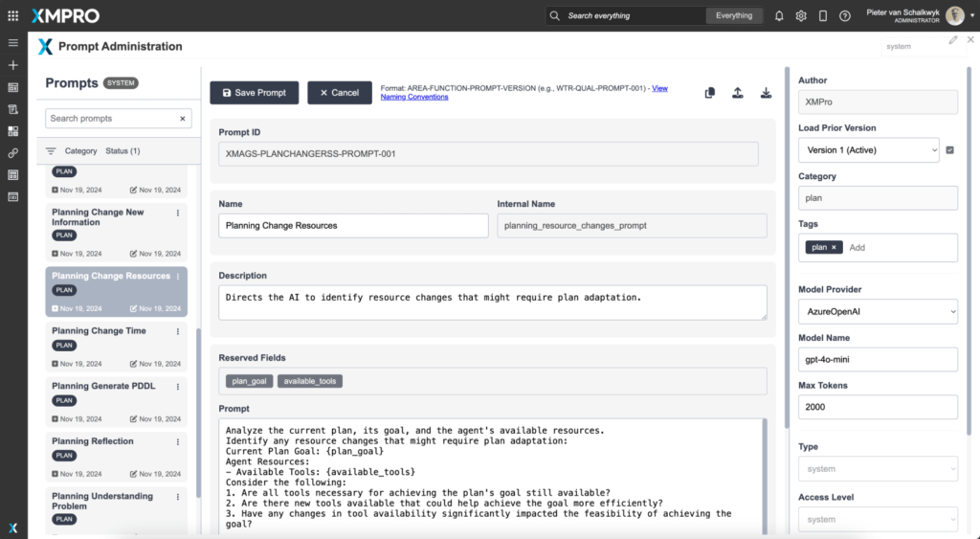Click the copy prompt icon
Screen dimensions: 980x539
coord(709,93)
